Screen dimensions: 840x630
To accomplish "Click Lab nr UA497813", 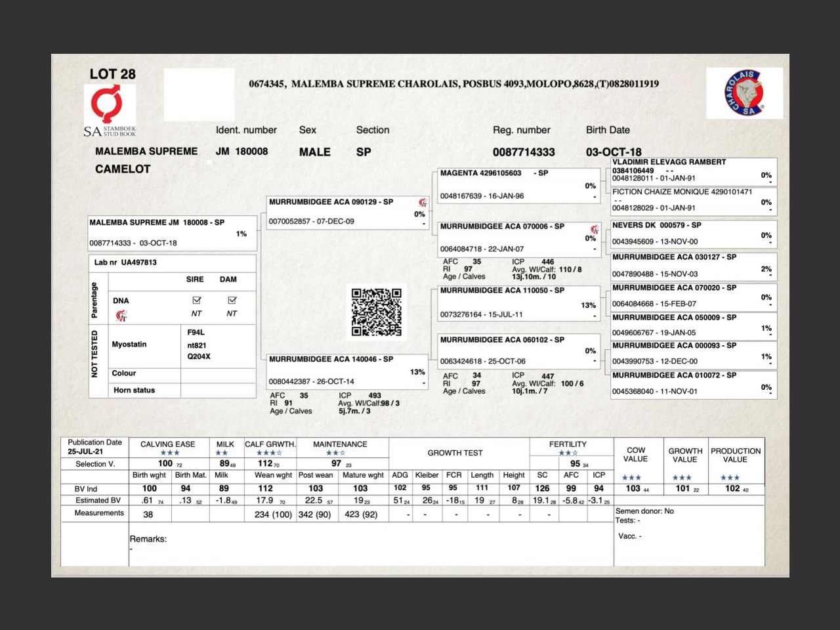I will 125,262.
